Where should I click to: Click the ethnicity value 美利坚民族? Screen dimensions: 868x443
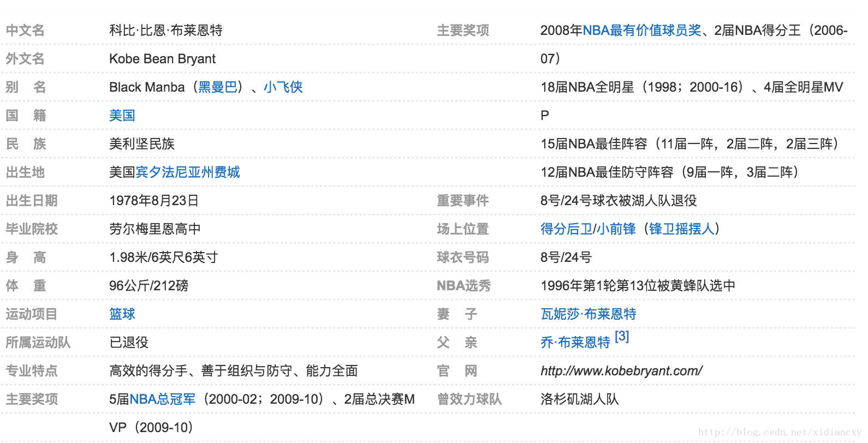click(x=142, y=144)
